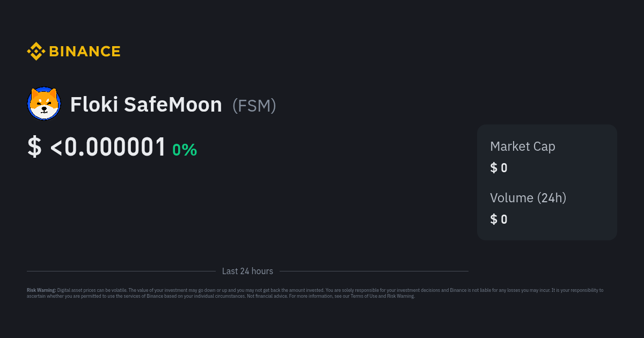The width and height of the screenshot is (644, 338).
Task: Select the $ 0 Market Cap value
Action: pos(499,168)
